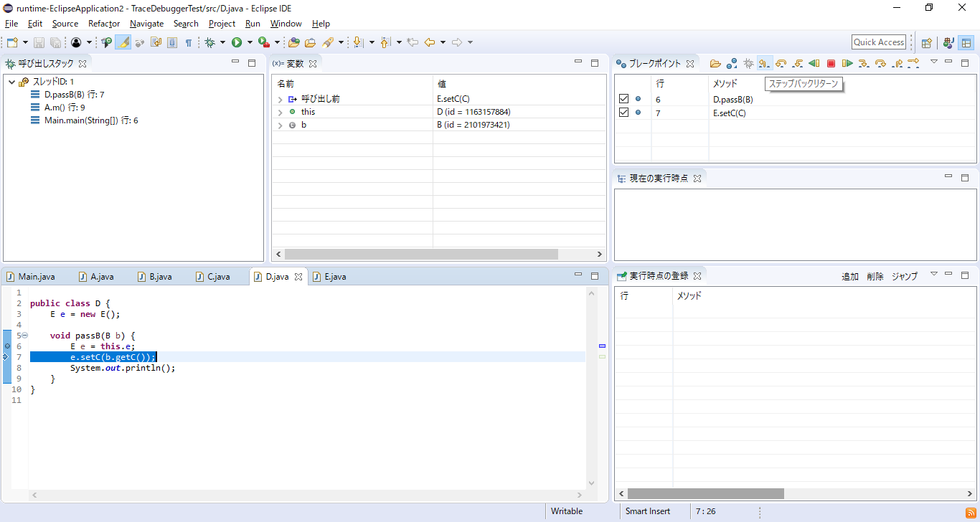Click the RSS feed icon in status bar
This screenshot has height=522, width=980.
[x=970, y=511]
